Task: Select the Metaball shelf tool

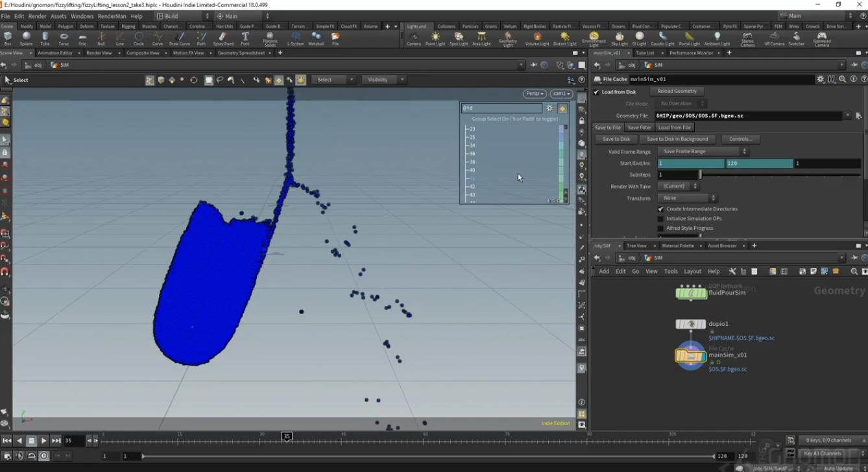Action: (x=316, y=39)
